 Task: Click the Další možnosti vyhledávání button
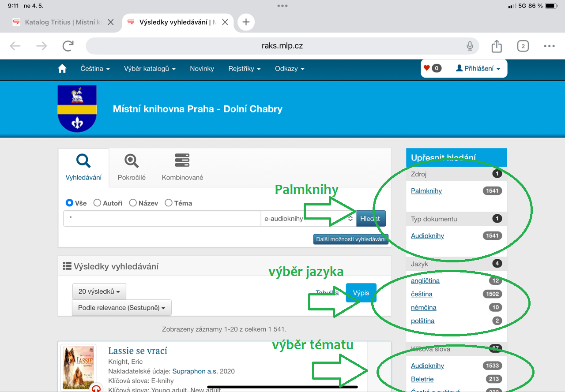(350, 239)
